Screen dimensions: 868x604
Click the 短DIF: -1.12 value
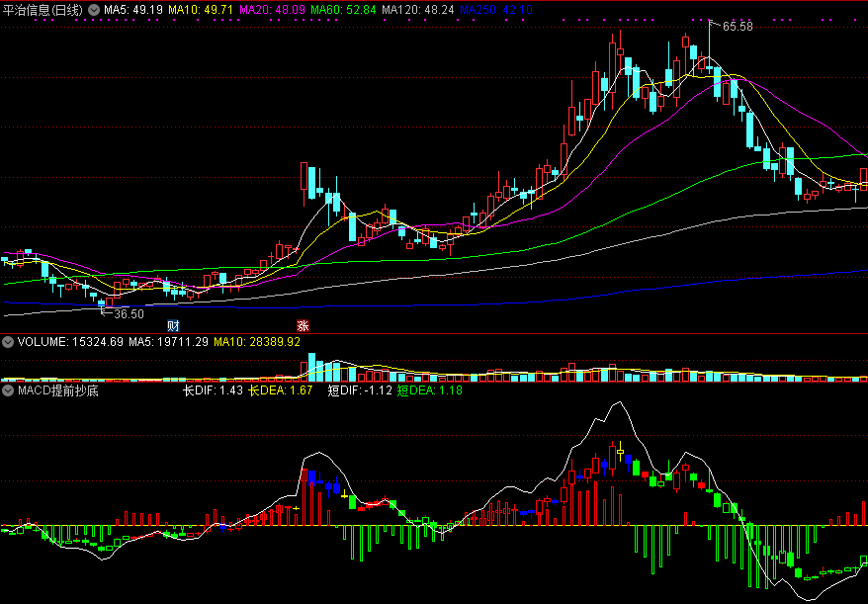click(x=360, y=390)
